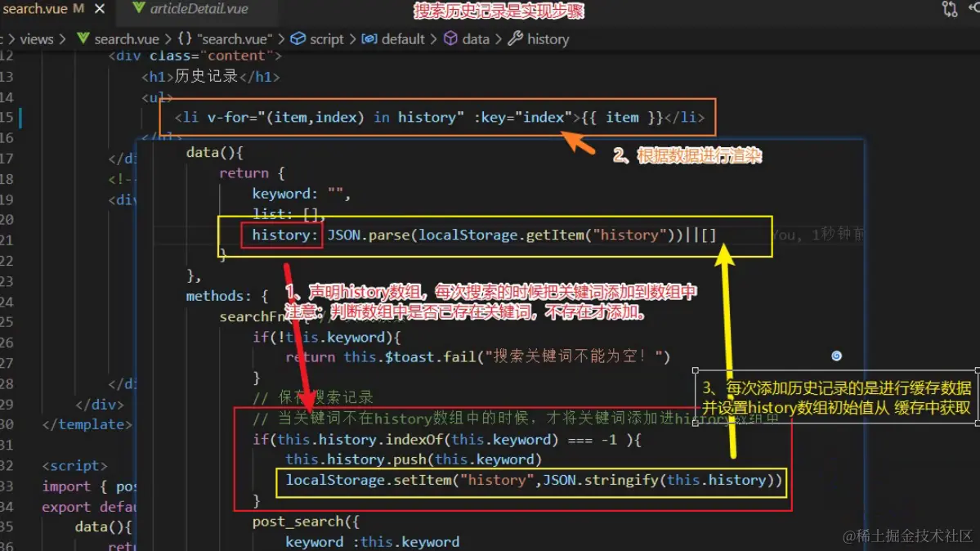Click the localStorage.setItem code line
Screen dimensions: 980x551
coord(534,481)
